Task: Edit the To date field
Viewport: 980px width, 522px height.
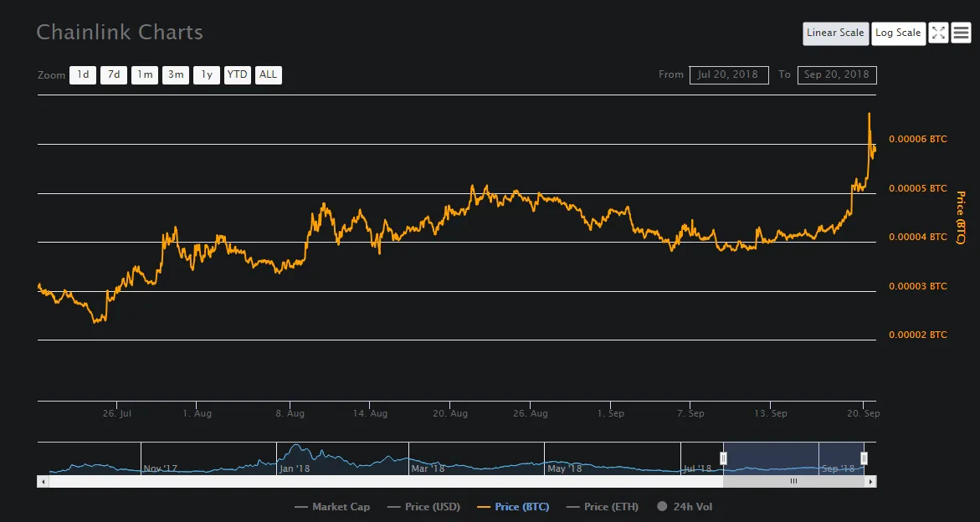Action: tap(837, 75)
